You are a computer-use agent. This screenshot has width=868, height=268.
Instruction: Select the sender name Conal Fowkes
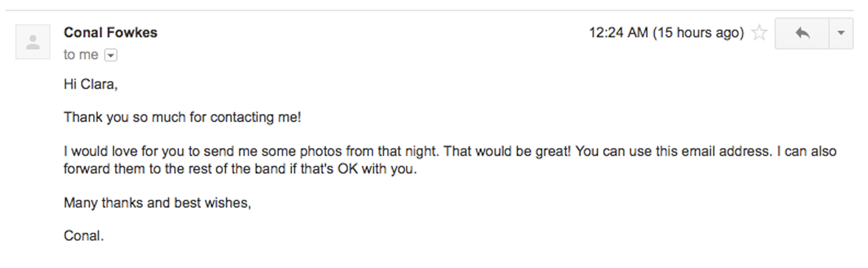tap(110, 33)
